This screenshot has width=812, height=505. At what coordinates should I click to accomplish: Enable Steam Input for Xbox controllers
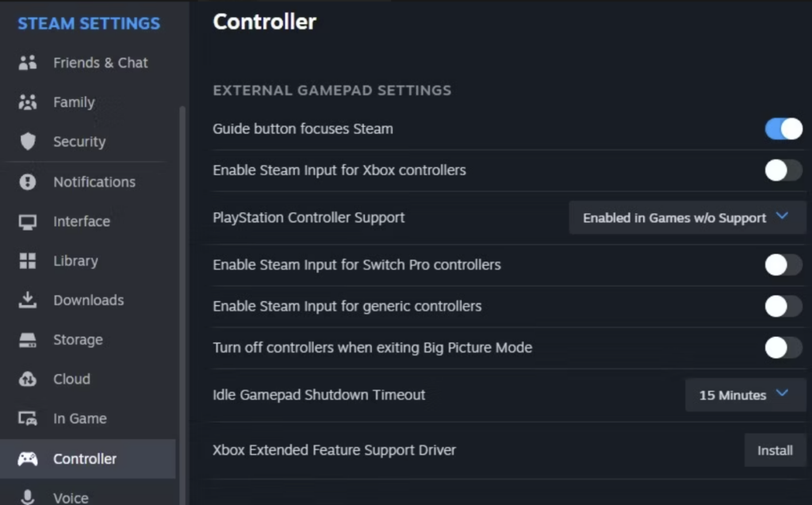pos(783,170)
